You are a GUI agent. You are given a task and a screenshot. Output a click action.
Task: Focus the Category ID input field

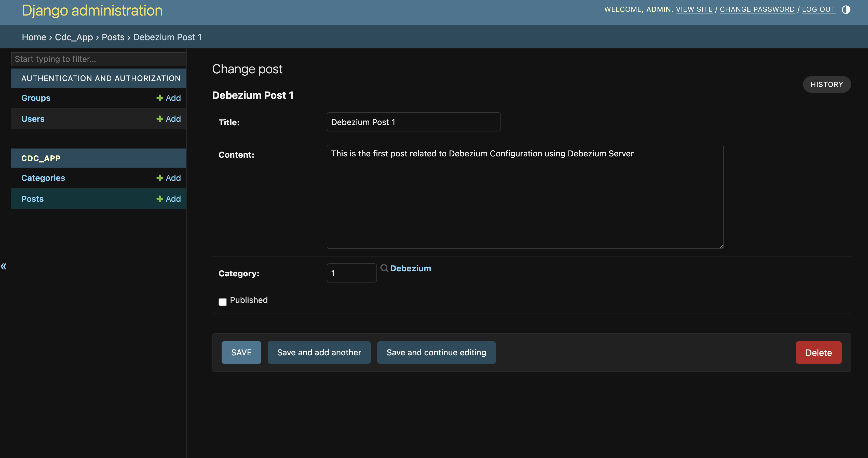pyautogui.click(x=351, y=273)
